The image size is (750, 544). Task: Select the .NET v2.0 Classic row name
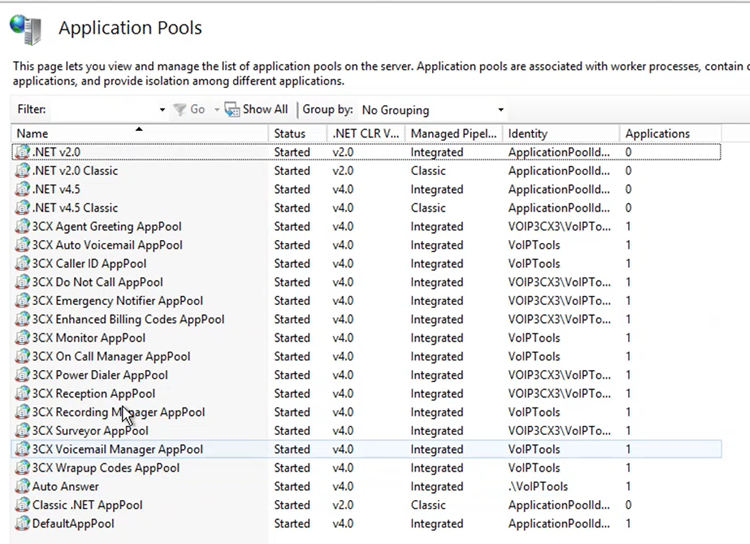pyautogui.click(x=75, y=171)
